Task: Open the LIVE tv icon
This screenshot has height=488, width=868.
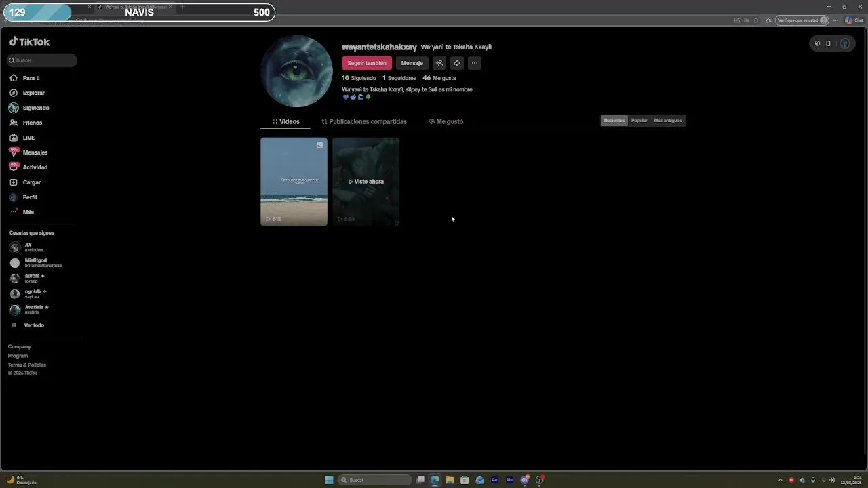Action: click(x=14, y=138)
